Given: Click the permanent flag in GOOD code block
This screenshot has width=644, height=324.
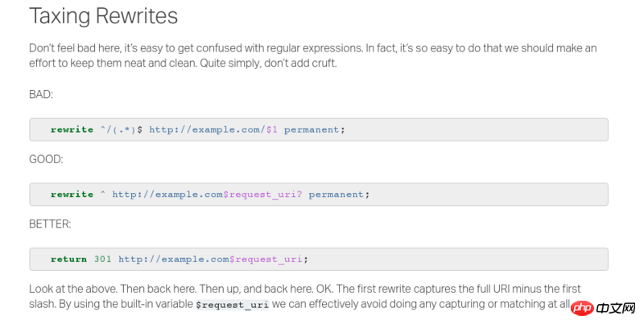Looking at the screenshot, I should pyautogui.click(x=336, y=195).
